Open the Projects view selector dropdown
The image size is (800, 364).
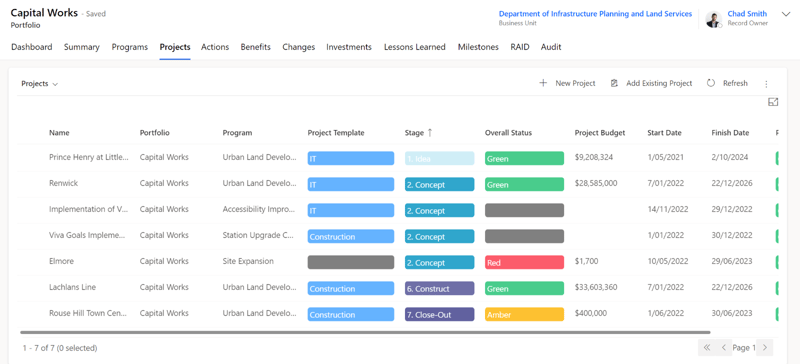40,84
